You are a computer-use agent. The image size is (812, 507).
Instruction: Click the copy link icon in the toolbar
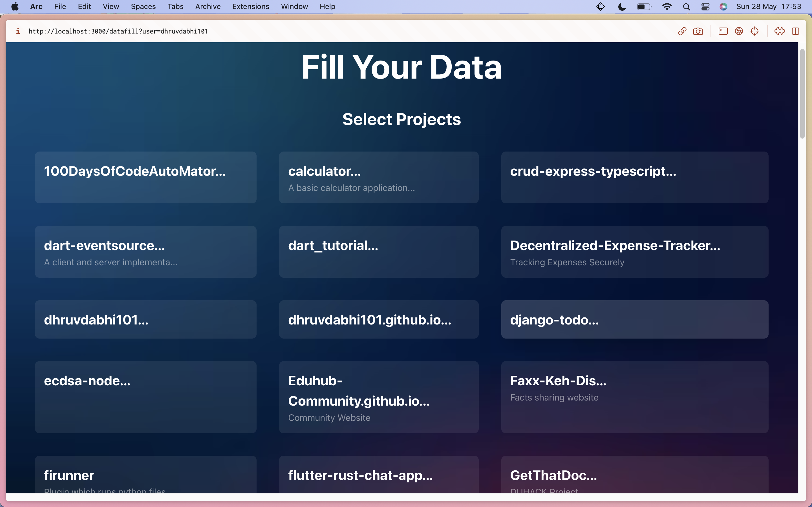tap(682, 31)
